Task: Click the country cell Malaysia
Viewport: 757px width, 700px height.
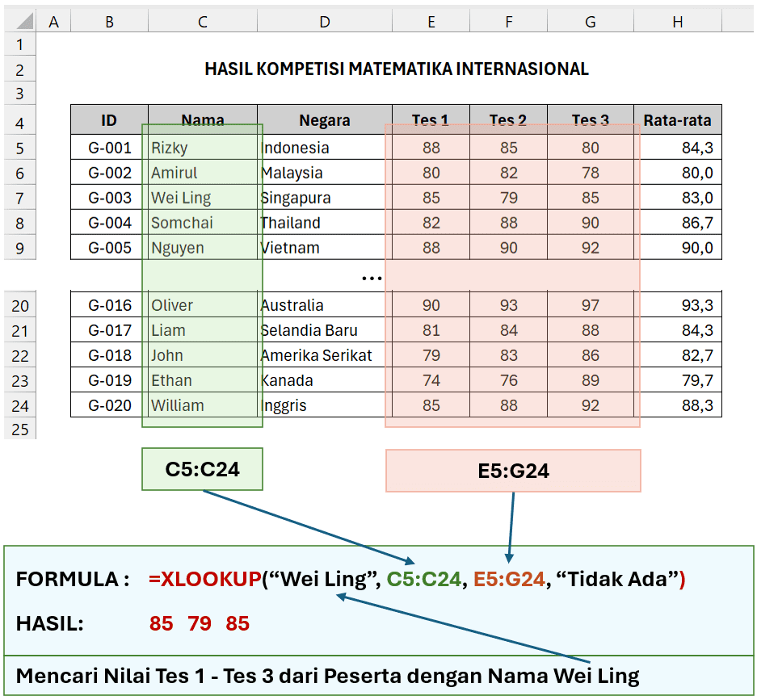Action: coord(325,173)
